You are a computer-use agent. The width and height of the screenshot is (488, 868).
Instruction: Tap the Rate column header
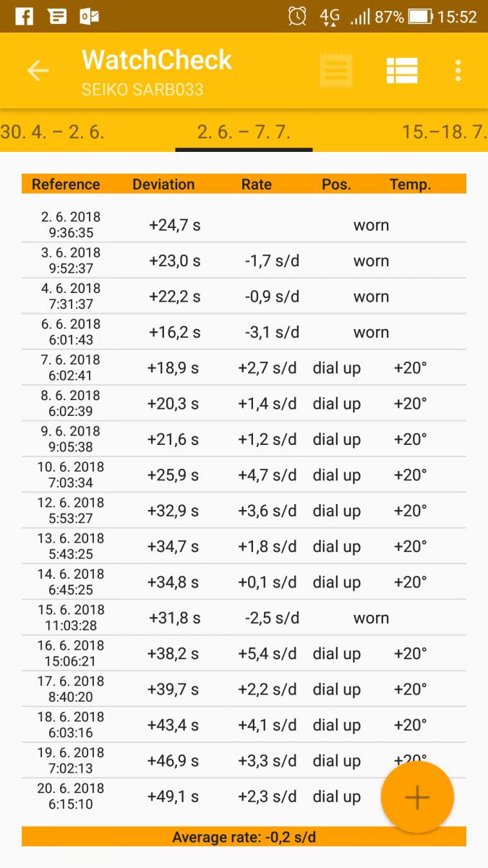[257, 184]
